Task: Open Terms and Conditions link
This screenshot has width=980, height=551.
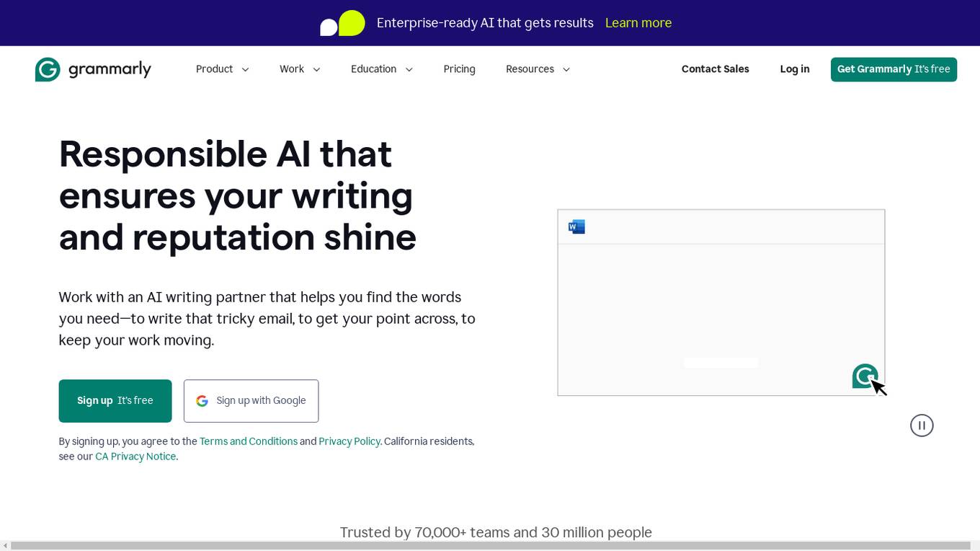Action: pyautogui.click(x=249, y=441)
